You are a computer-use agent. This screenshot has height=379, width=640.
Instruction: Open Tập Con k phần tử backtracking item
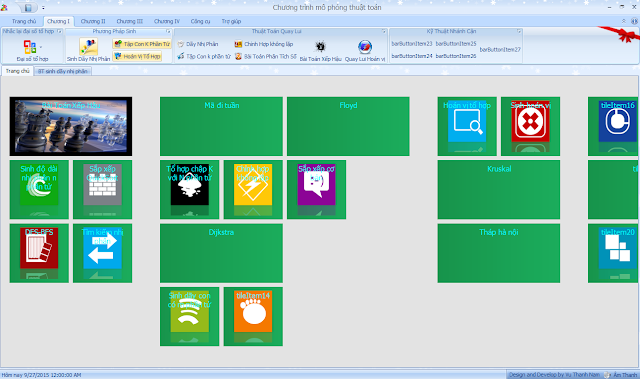click(204, 56)
